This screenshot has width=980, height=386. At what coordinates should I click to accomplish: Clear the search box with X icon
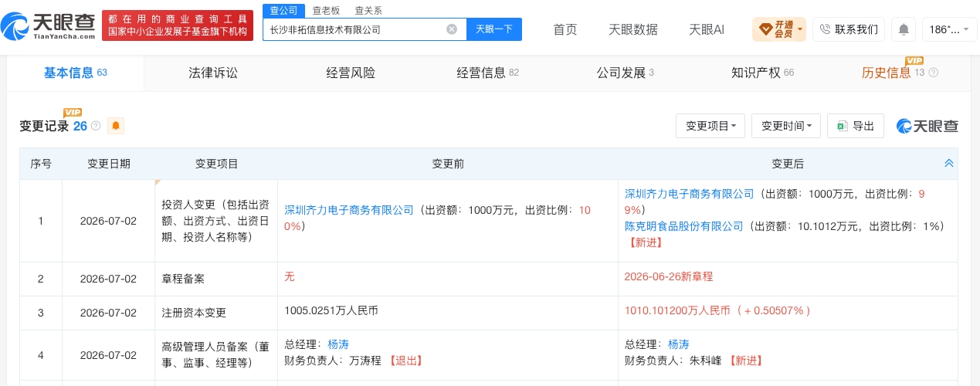[x=452, y=29]
